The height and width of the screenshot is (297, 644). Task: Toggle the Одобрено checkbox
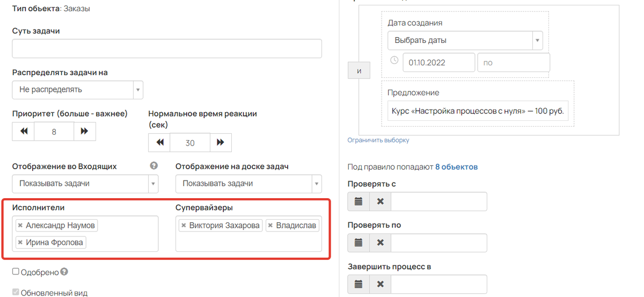tap(16, 272)
